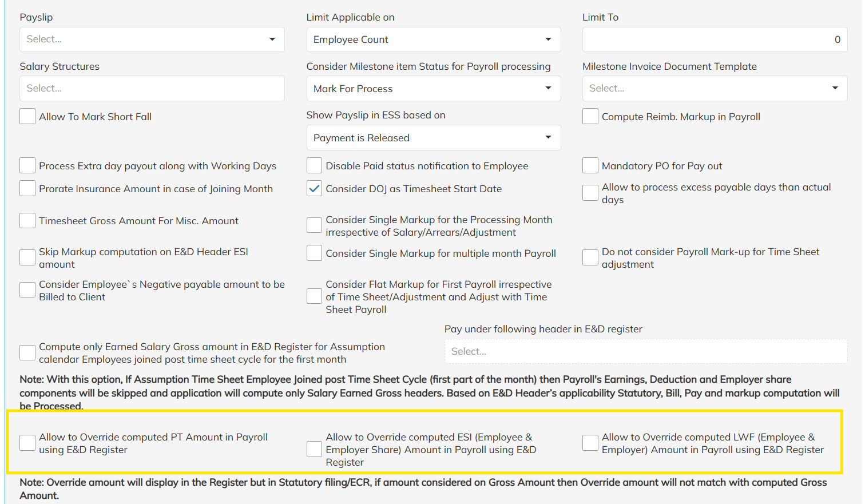
Task: Expand the Limit Applicable on dropdown
Action: [433, 39]
